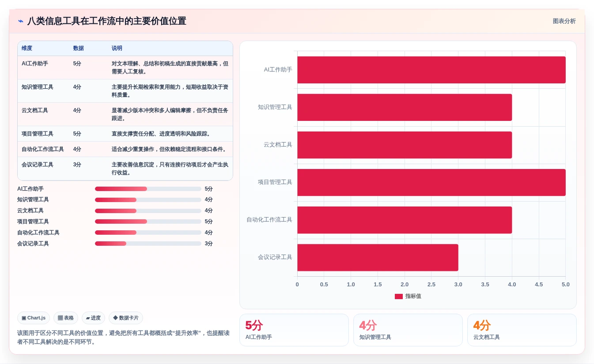Select the 自动化工作流工具 table row cell
The image size is (594, 364).
[43, 149]
